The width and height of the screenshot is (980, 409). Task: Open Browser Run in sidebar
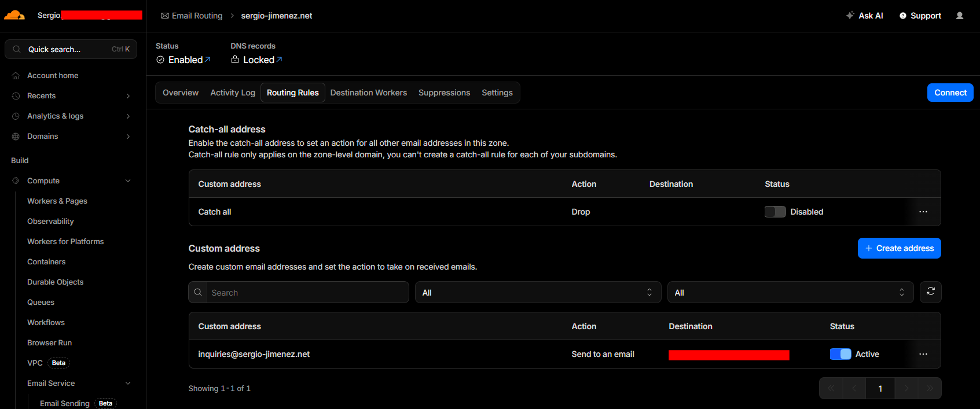click(x=49, y=343)
